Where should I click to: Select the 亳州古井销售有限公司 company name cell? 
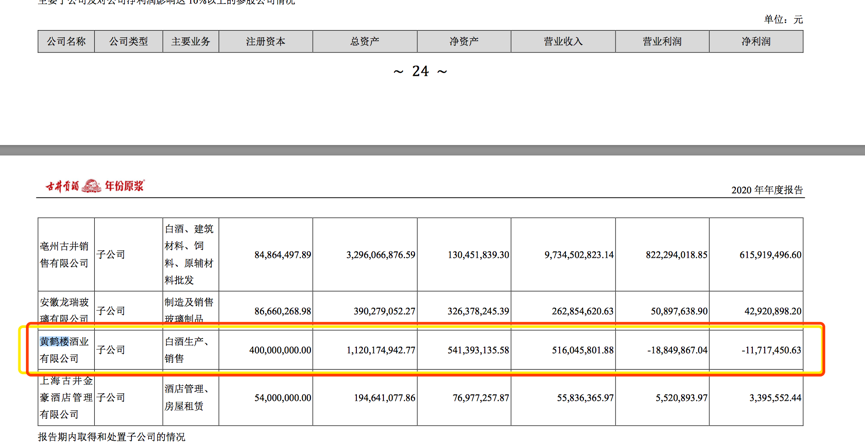65,254
